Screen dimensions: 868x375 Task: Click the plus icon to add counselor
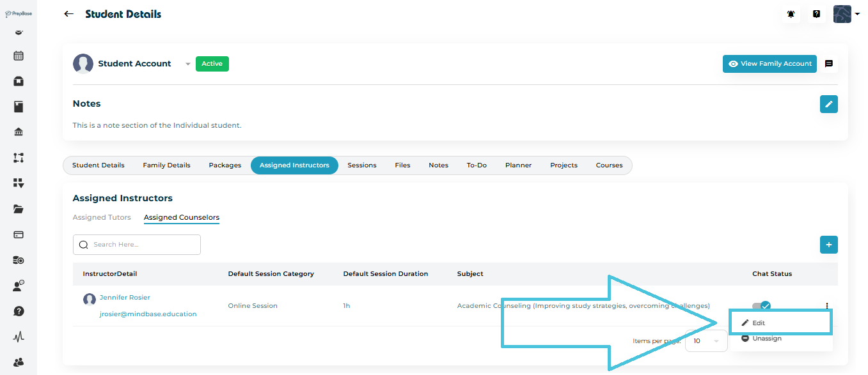point(828,245)
